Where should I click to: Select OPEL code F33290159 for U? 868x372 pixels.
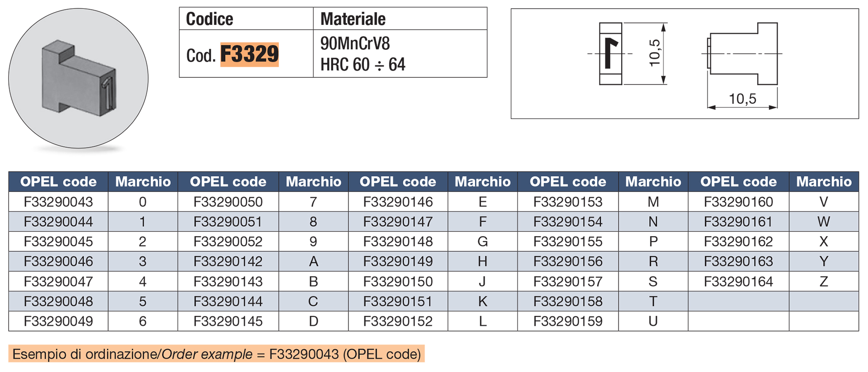[x=568, y=321]
